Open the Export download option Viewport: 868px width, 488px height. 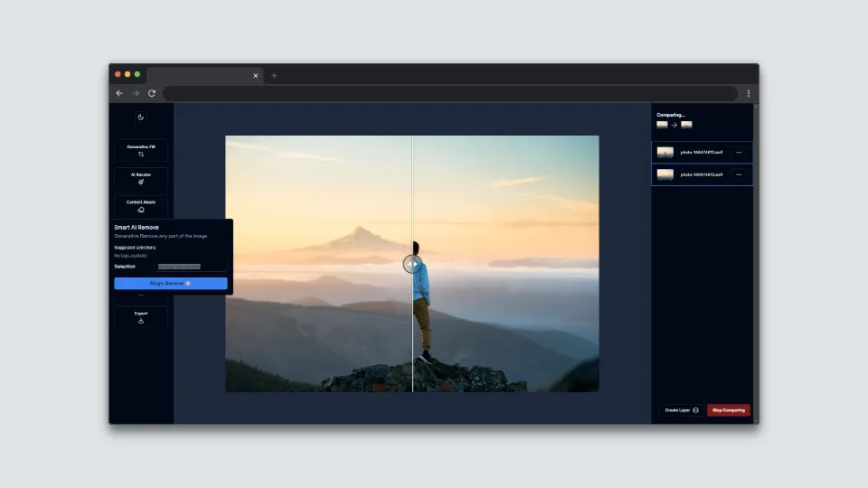(x=141, y=317)
